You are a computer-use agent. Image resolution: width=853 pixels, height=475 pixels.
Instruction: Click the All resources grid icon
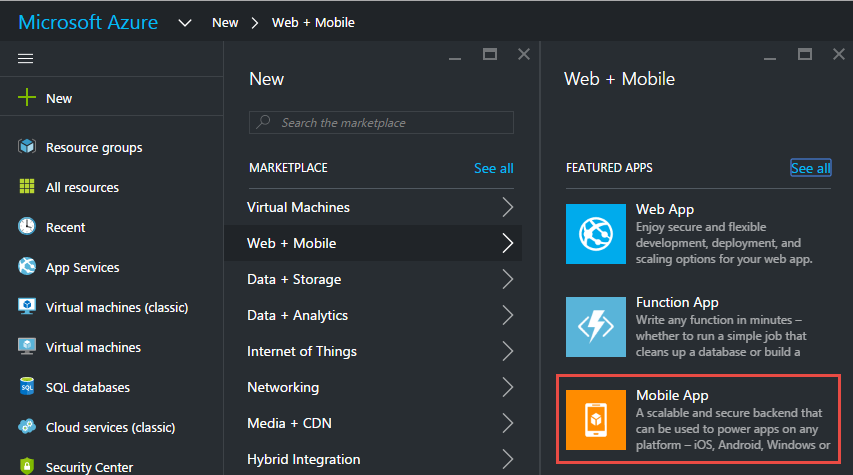[27, 187]
